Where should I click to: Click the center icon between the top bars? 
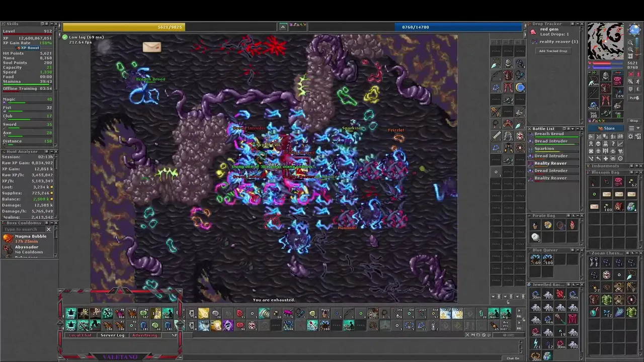[283, 27]
